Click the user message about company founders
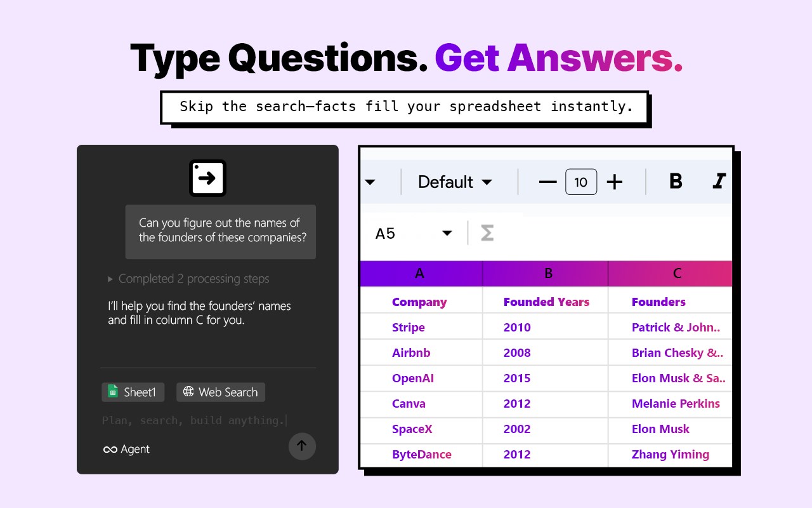Image resolution: width=812 pixels, height=508 pixels. point(220,231)
